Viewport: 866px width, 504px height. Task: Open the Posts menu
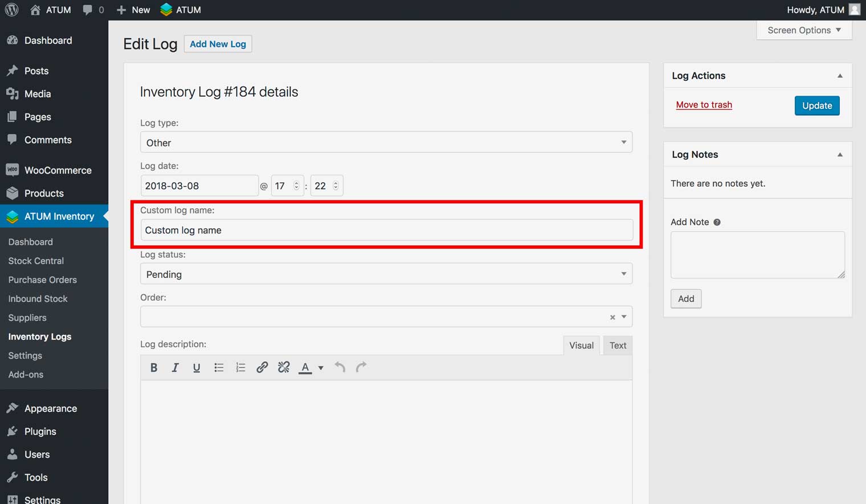point(54,71)
